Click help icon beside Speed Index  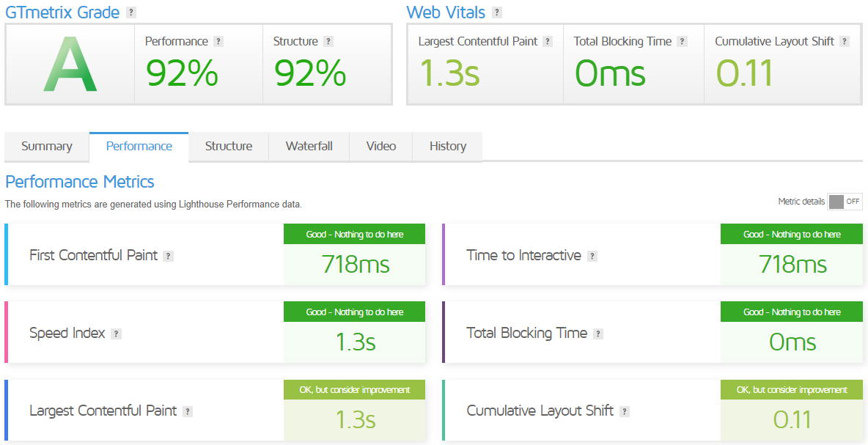[x=116, y=334]
